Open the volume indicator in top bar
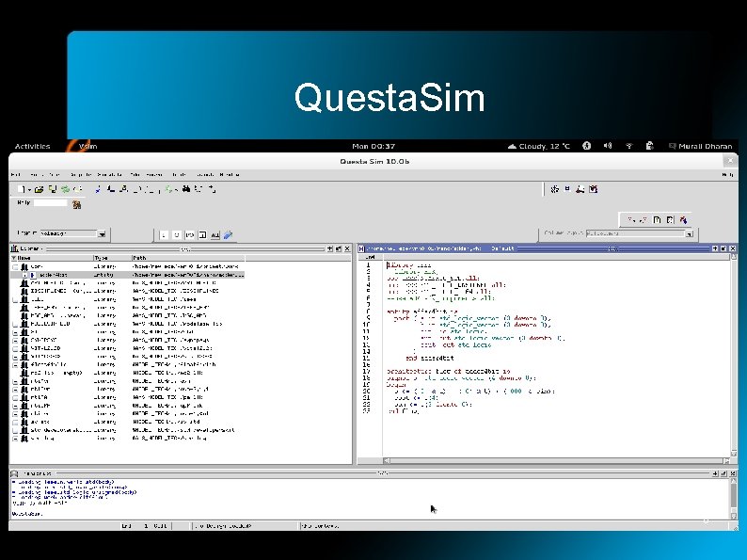The width and height of the screenshot is (747, 560). point(608,146)
